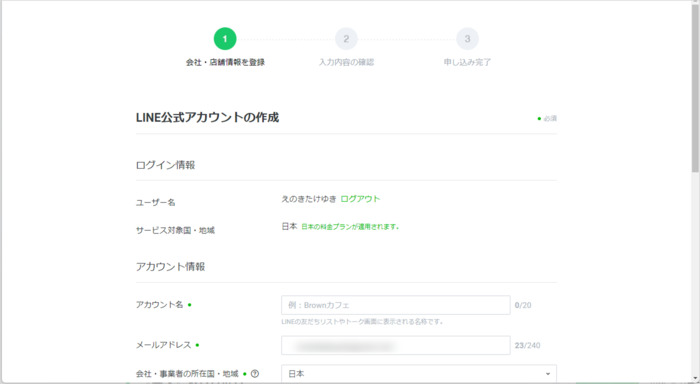This screenshot has width=700, height=384.
Task: Click the メールアドレス field label
Action: (x=163, y=345)
